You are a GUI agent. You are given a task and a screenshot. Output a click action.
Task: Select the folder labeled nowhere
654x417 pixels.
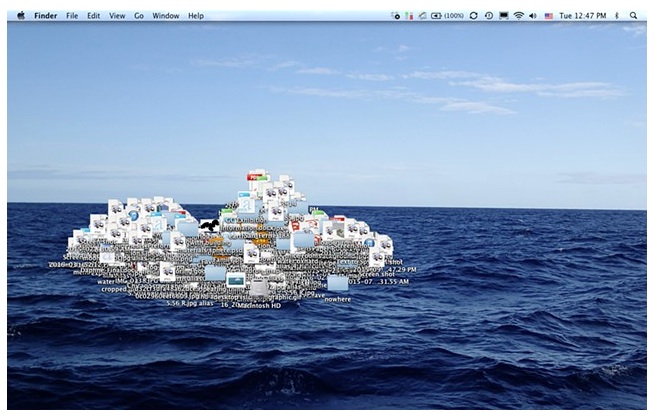click(x=338, y=283)
